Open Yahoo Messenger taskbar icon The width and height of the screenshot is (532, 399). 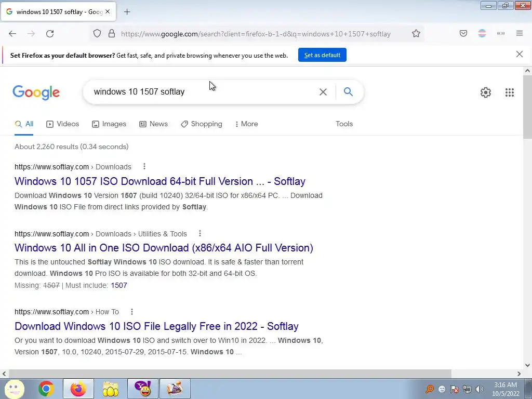point(143,389)
